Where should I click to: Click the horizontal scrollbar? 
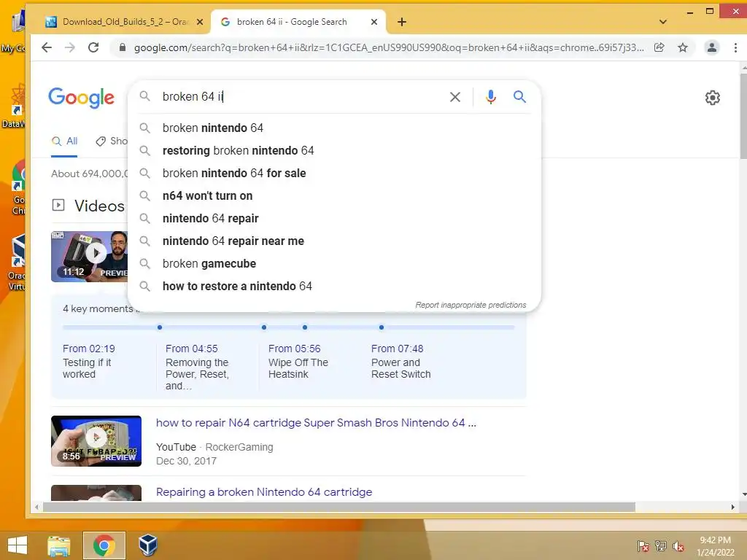pyautogui.click(x=338, y=507)
